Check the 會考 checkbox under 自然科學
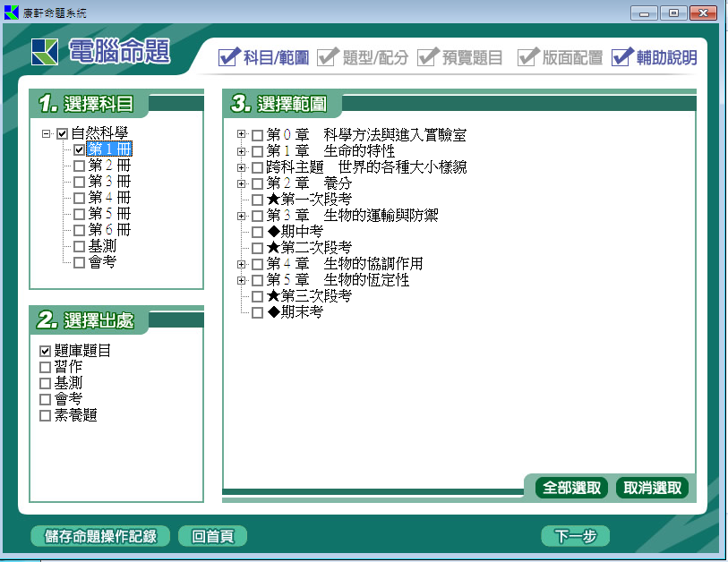The height and width of the screenshot is (562, 728). pyautogui.click(x=79, y=263)
